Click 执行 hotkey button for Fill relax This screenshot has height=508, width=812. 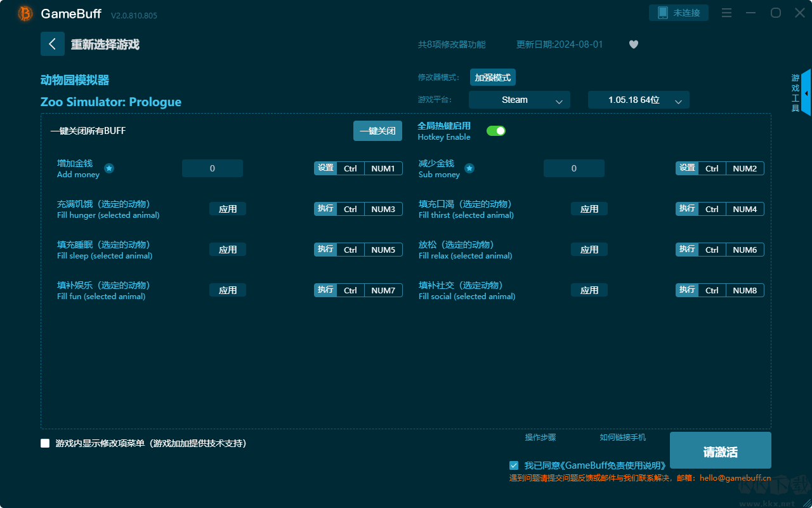687,250
